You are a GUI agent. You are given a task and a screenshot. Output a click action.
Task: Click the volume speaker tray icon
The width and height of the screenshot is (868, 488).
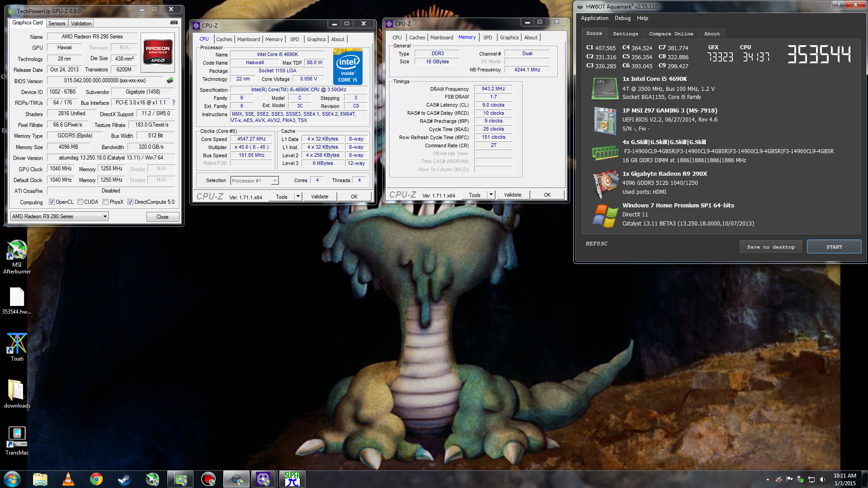[x=822, y=479]
